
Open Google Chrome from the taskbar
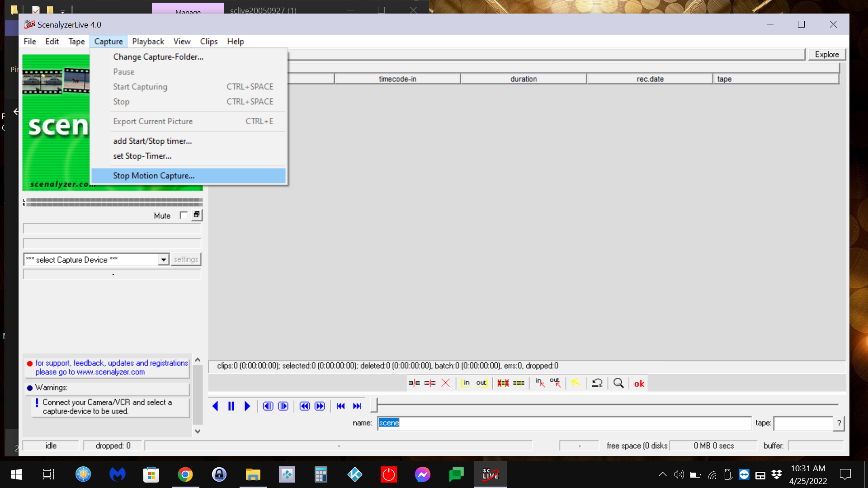[x=185, y=474]
